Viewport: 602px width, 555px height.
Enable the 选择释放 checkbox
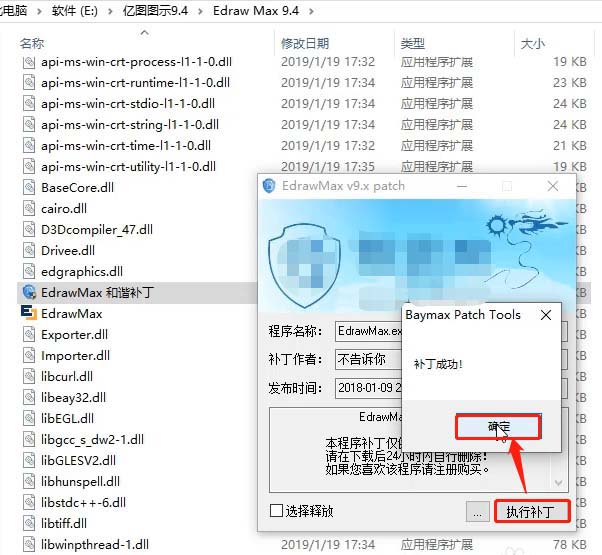tap(276, 510)
